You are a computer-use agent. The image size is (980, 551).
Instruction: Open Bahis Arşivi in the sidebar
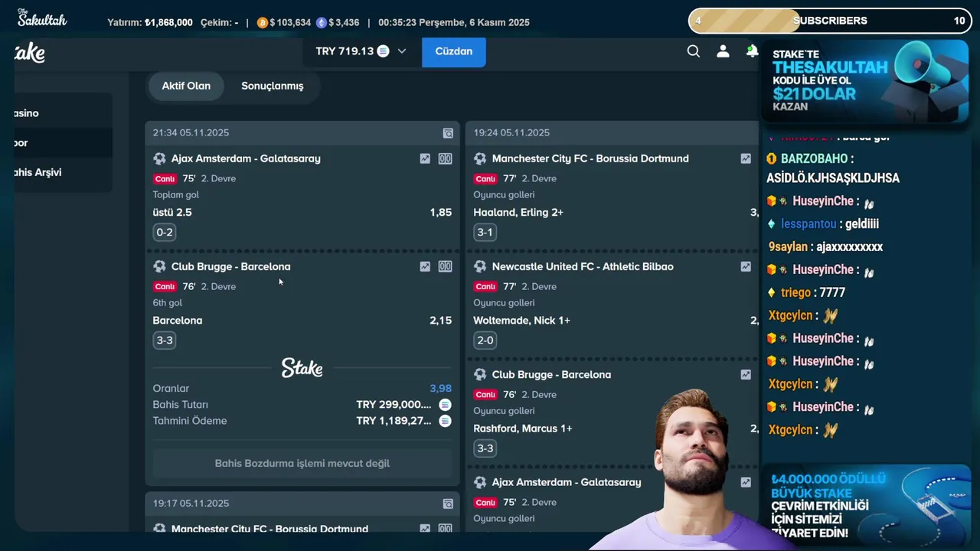click(x=63, y=172)
